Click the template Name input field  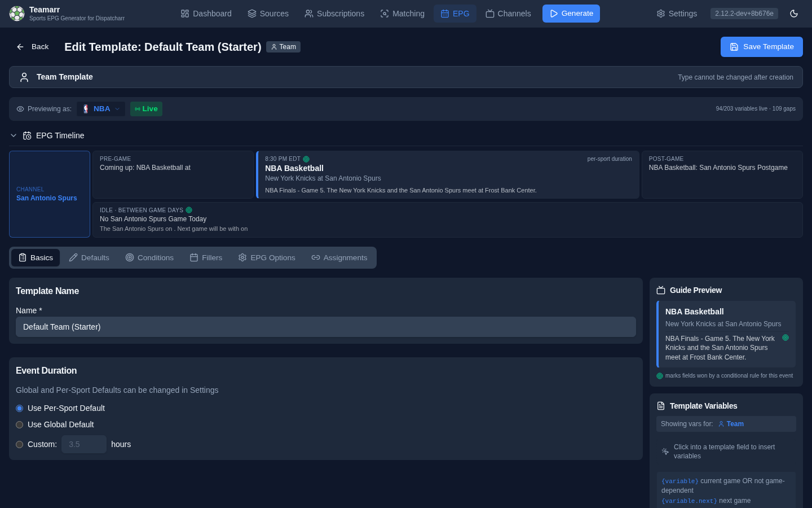326,327
